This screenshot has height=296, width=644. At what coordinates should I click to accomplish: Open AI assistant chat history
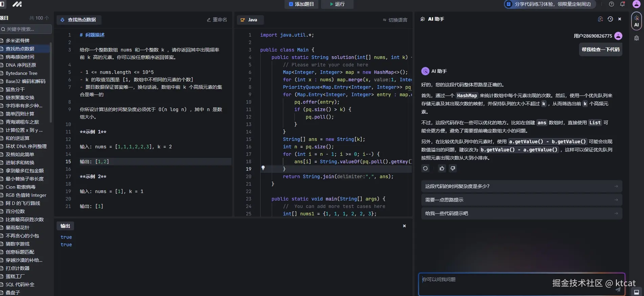click(610, 19)
